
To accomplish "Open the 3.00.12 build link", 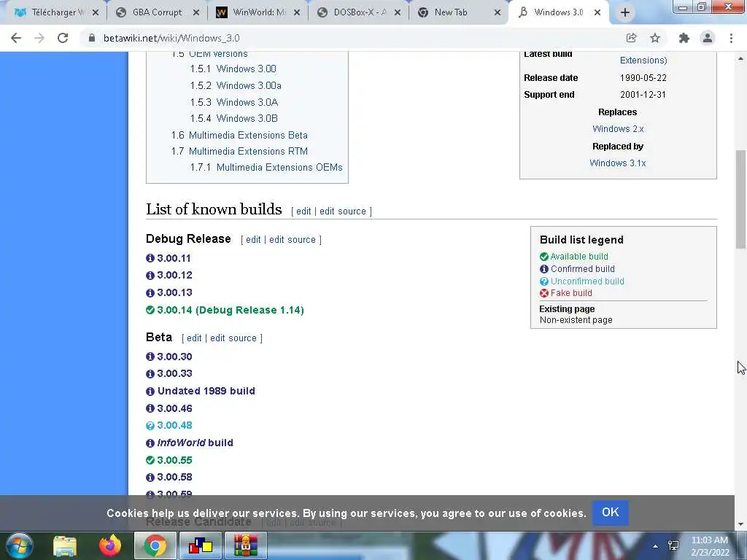I will 175,275.
